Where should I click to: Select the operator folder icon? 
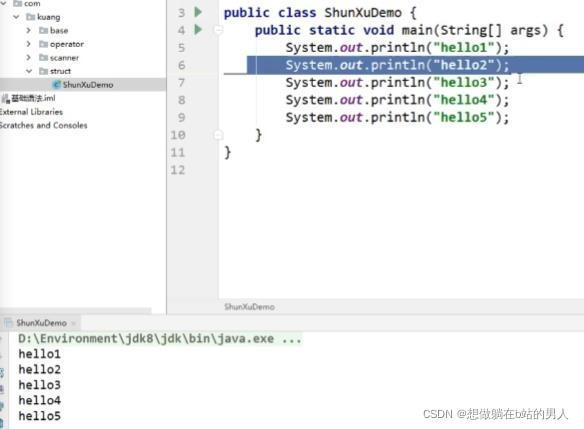point(44,44)
